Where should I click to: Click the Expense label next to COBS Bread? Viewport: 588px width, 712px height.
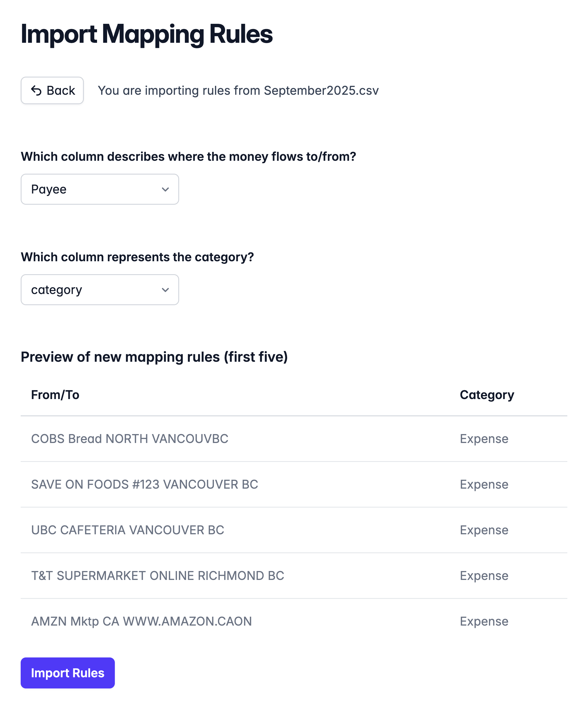click(484, 439)
